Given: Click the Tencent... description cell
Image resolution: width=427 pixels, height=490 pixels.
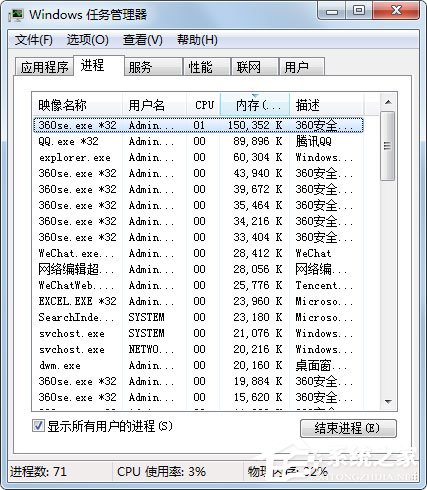Looking at the screenshot, I should click(x=324, y=285).
